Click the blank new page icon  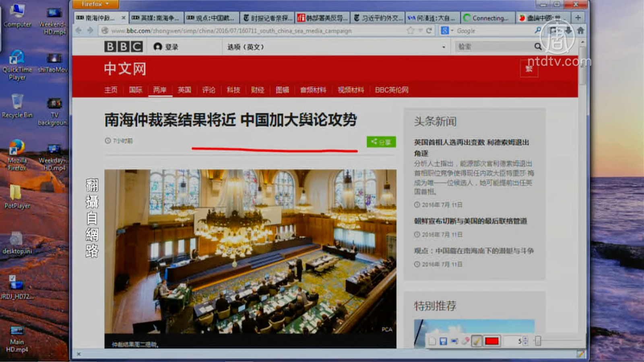tap(432, 341)
